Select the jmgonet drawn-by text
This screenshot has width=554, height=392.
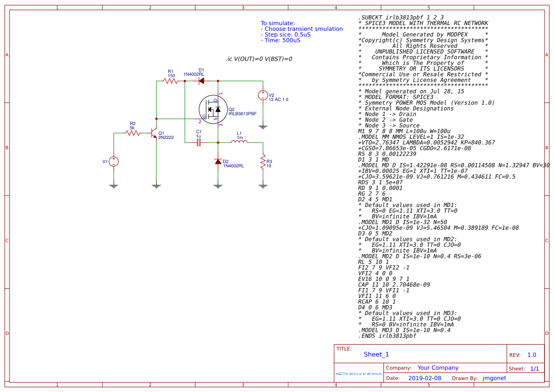(494, 378)
